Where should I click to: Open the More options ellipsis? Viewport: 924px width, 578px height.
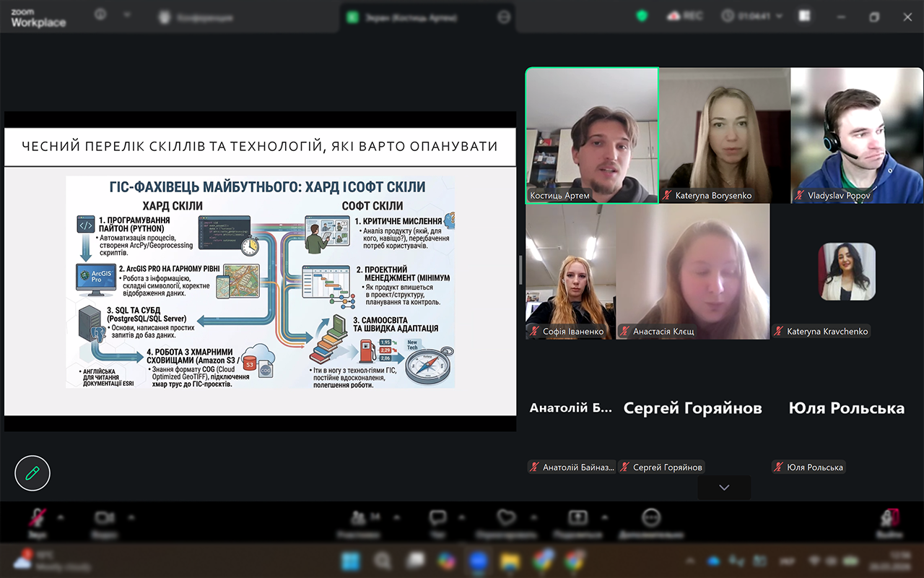pyautogui.click(x=651, y=517)
